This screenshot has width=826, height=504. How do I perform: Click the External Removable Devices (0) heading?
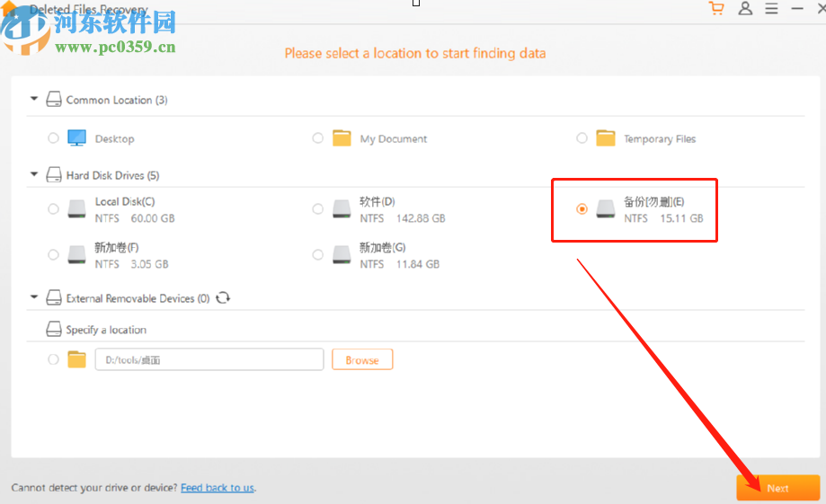click(x=138, y=298)
